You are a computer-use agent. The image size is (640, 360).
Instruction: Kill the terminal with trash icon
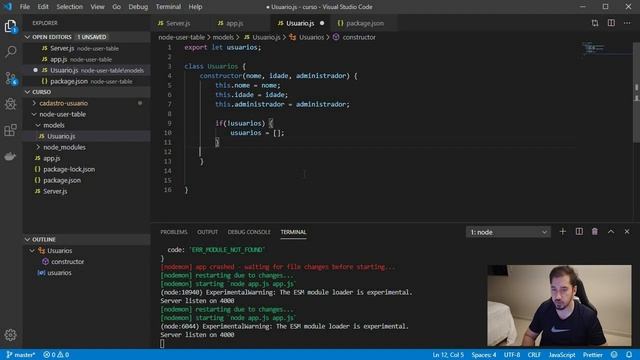(x=595, y=232)
